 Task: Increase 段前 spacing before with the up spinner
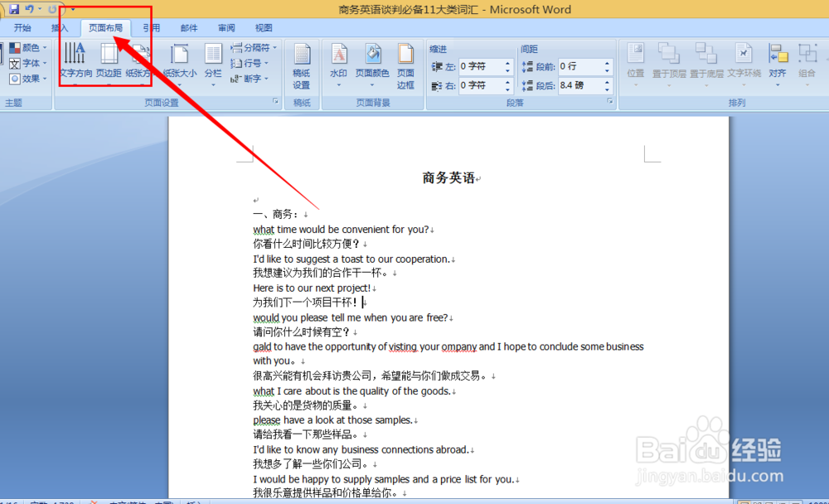(607, 64)
